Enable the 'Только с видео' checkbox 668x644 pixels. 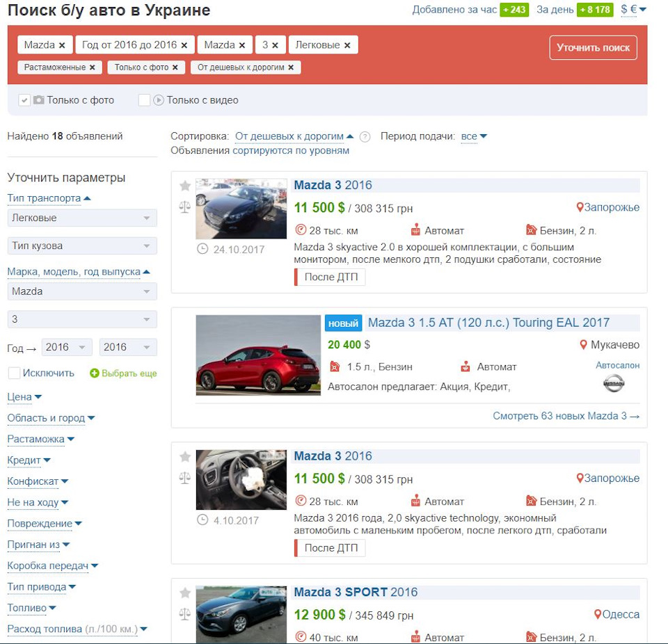tap(144, 100)
